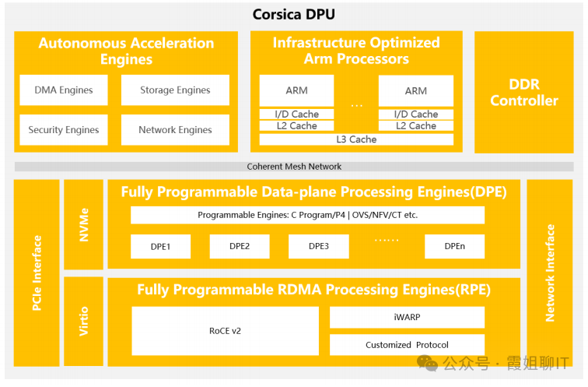Screen dimensions: 588x387
Task: Click the Fully Programmable RDMA Processing Engines heading
Action: coord(314,290)
